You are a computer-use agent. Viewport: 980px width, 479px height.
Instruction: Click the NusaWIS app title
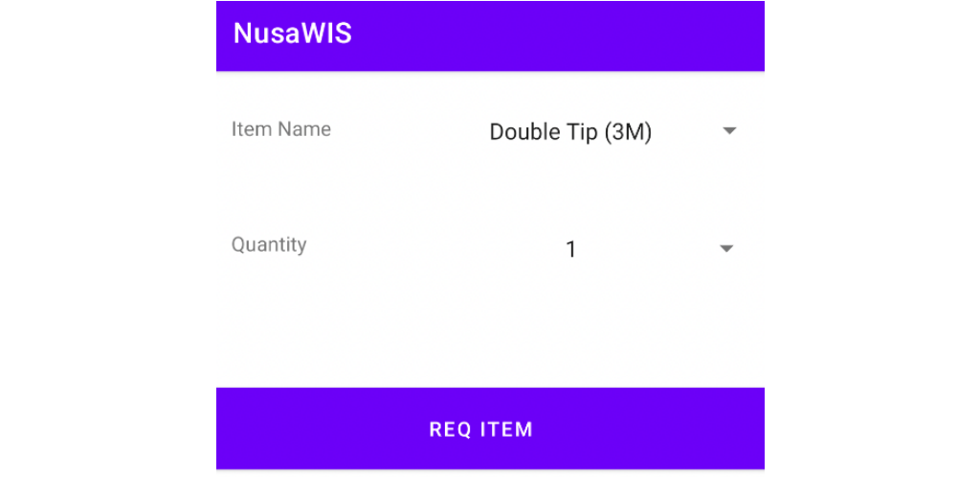click(293, 34)
